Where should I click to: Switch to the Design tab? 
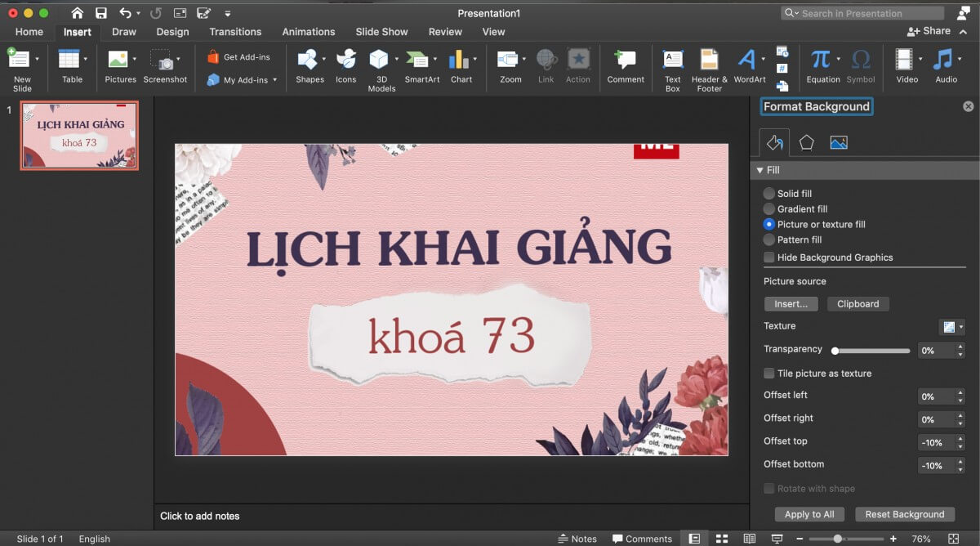(x=172, y=32)
